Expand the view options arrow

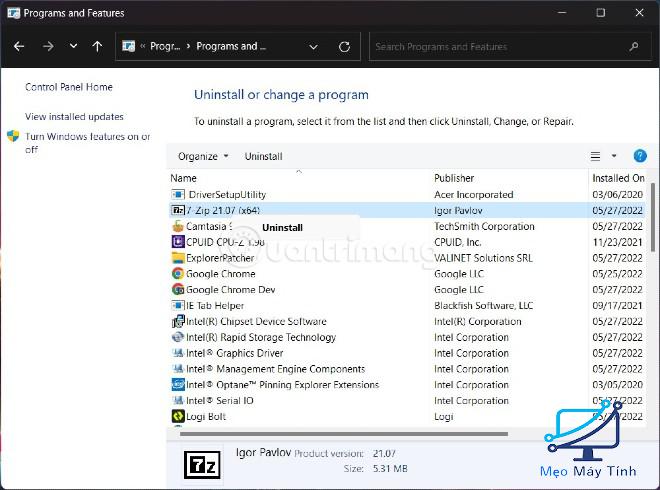point(614,156)
